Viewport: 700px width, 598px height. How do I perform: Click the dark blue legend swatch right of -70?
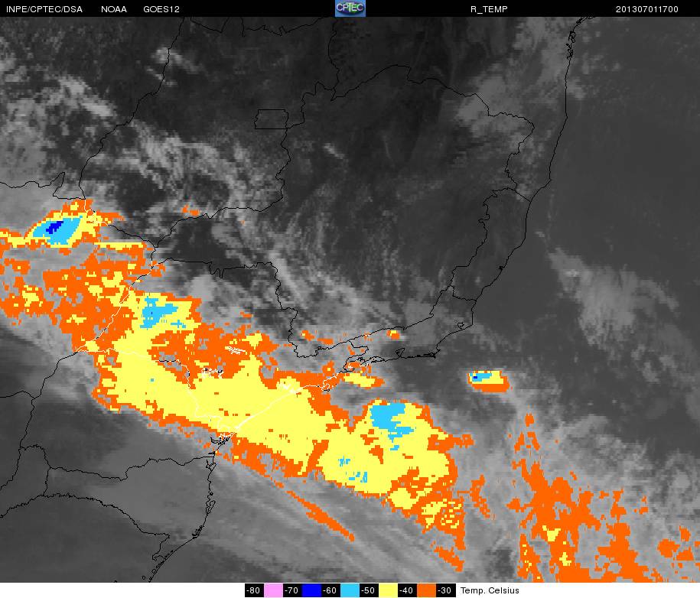point(311,590)
